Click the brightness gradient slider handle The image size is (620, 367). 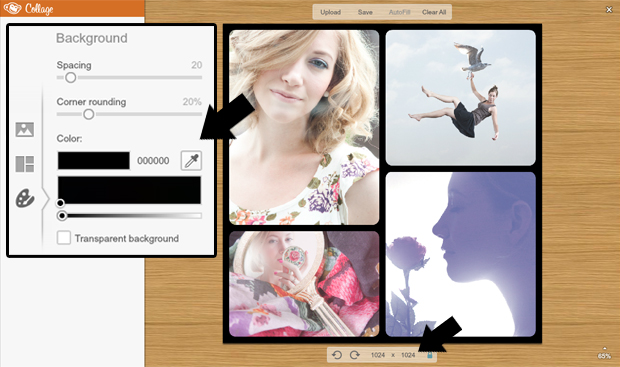point(62,216)
